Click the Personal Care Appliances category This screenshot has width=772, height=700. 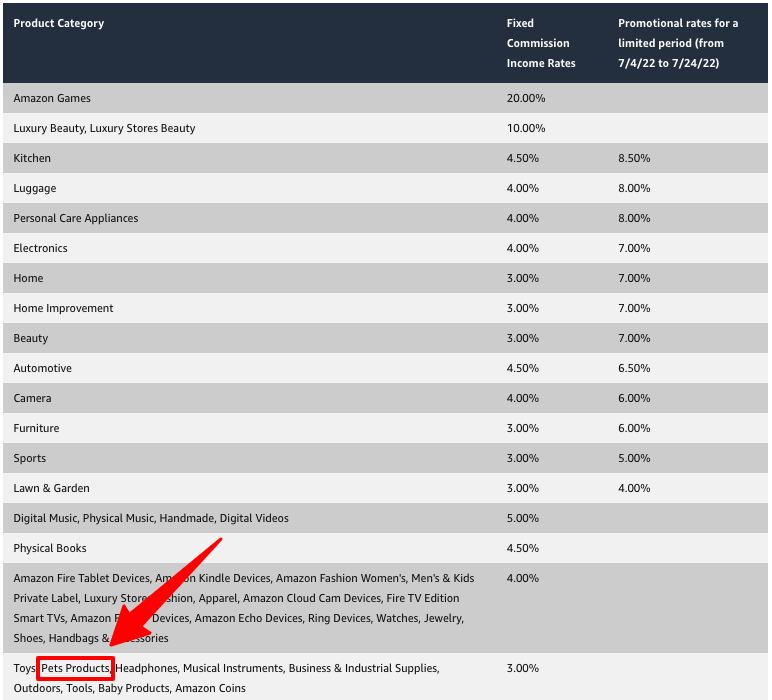pos(76,218)
